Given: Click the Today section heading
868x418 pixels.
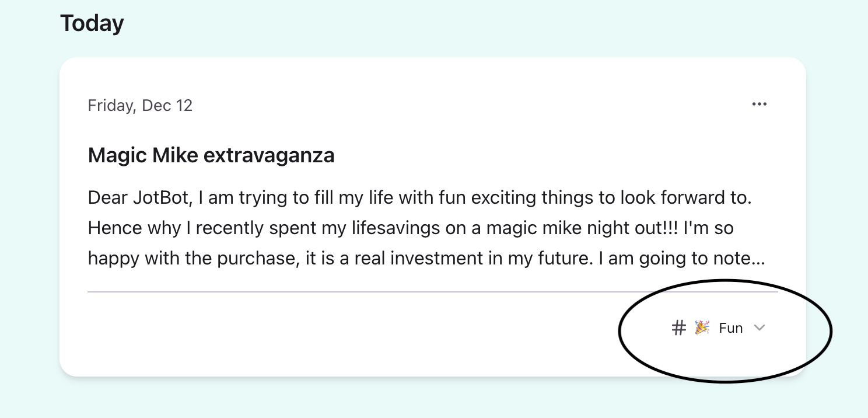Looking at the screenshot, I should point(92,23).
